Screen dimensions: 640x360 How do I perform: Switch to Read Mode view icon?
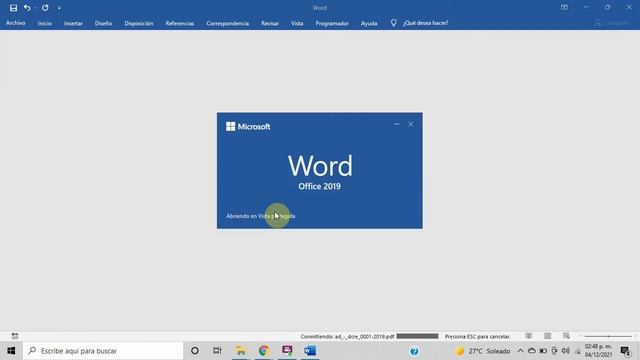pyautogui.click(x=529, y=336)
